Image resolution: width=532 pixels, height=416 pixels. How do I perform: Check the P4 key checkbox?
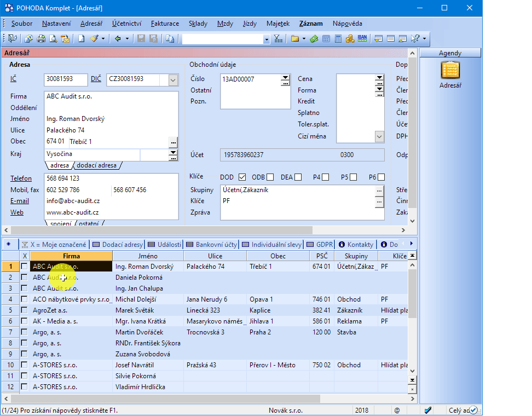(x=325, y=177)
